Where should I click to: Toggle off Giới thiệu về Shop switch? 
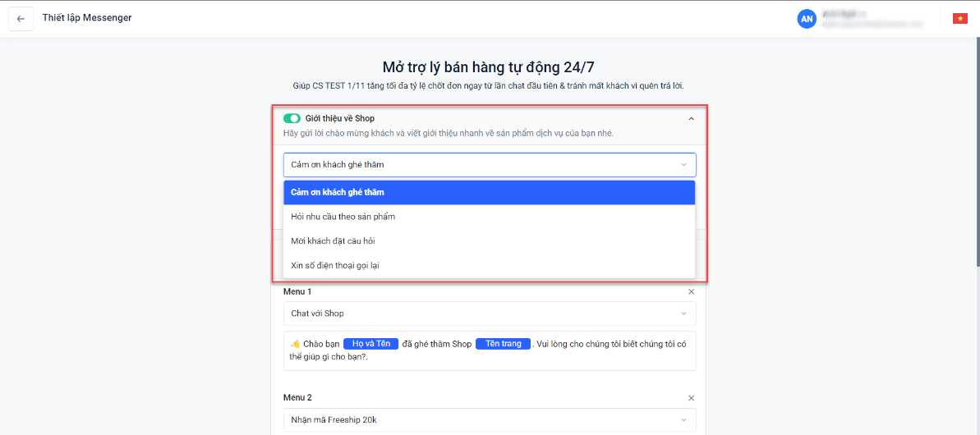(x=292, y=119)
